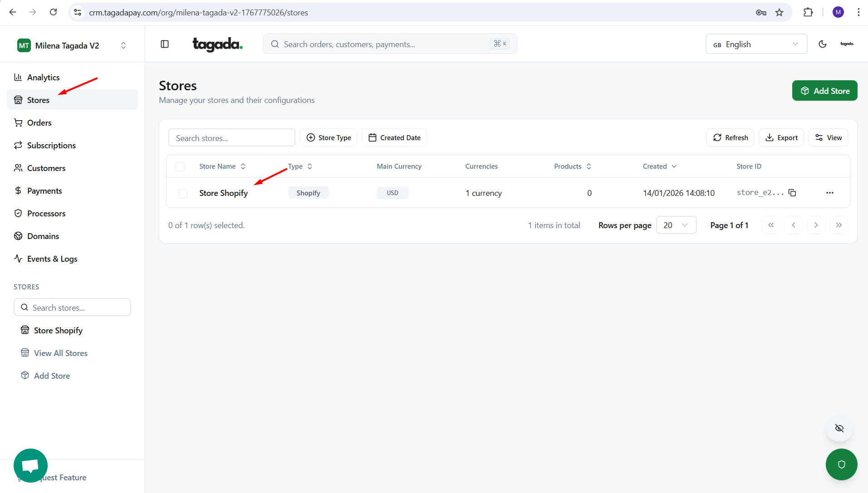
Task: Open Processors from the sidebar
Action: click(x=46, y=214)
